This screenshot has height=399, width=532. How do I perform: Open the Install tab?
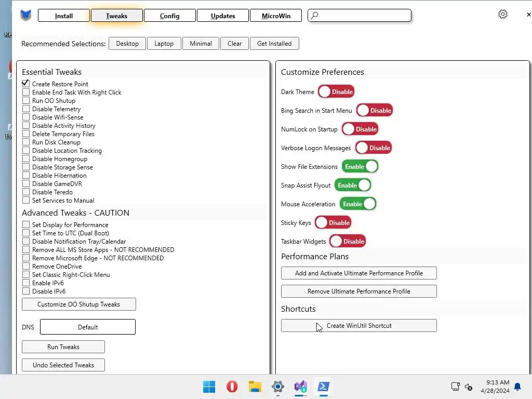tap(64, 16)
